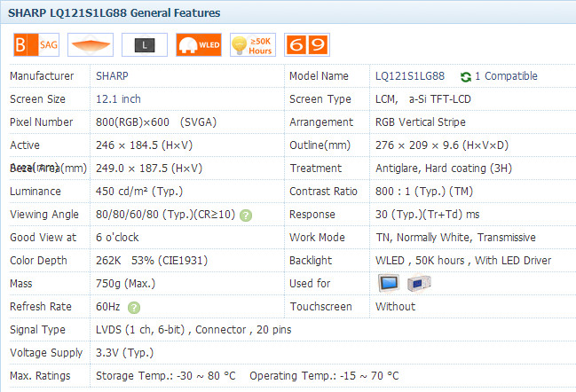Click the Good View at label
The width and height of the screenshot is (576, 392).
43,238
